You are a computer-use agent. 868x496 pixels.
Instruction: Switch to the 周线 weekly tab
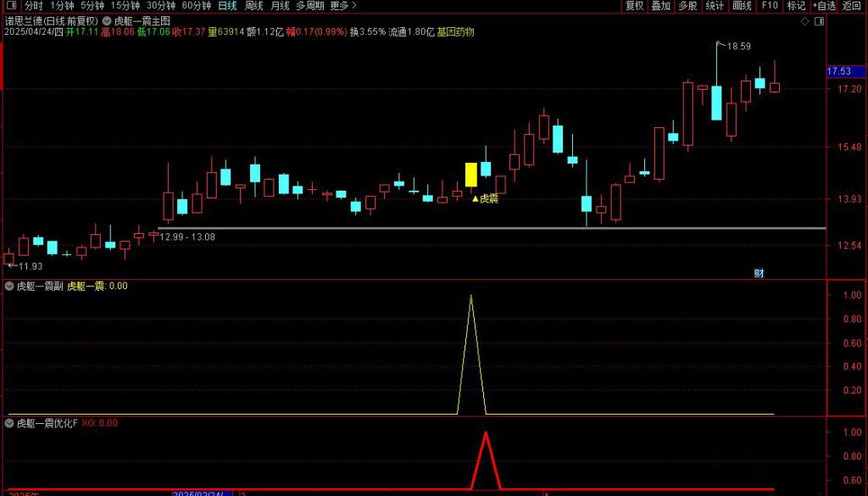click(x=253, y=5)
